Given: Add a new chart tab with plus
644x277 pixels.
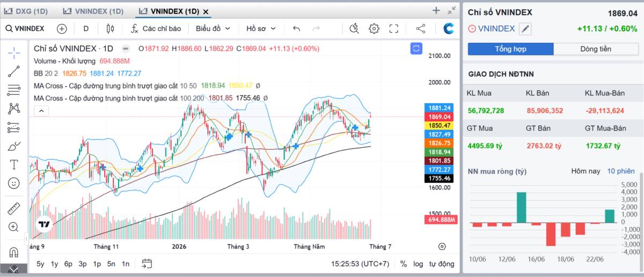Looking at the screenshot, I should (436, 10).
